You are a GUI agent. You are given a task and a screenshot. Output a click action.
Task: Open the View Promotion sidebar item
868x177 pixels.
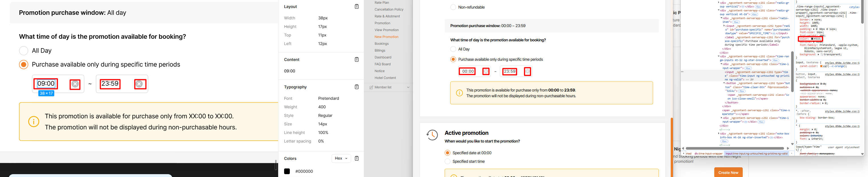(386, 30)
